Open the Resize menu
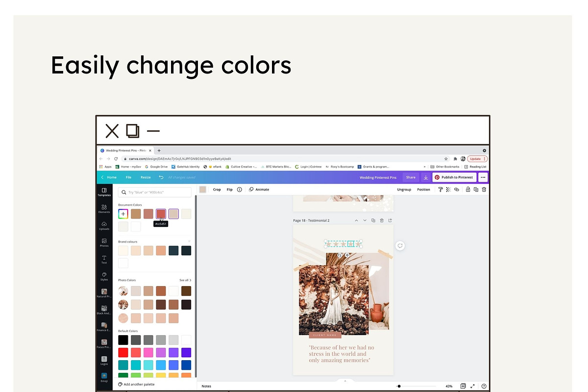The image size is (588, 392). [x=146, y=177]
